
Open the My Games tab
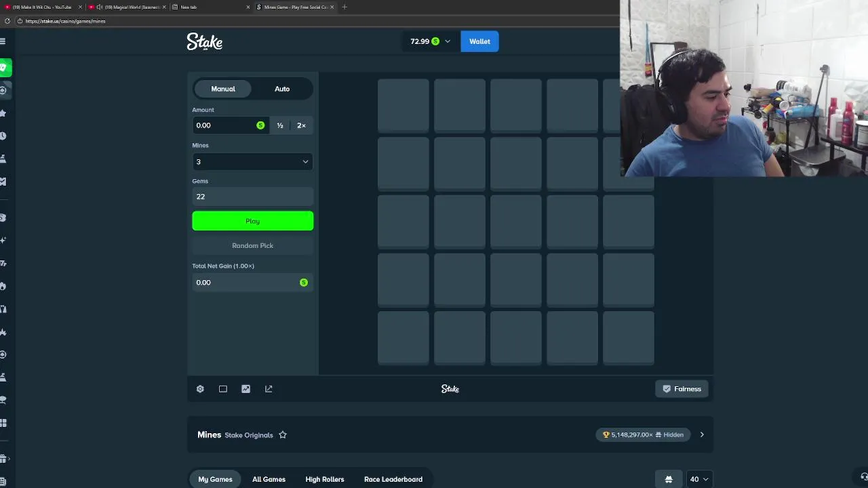(215, 479)
